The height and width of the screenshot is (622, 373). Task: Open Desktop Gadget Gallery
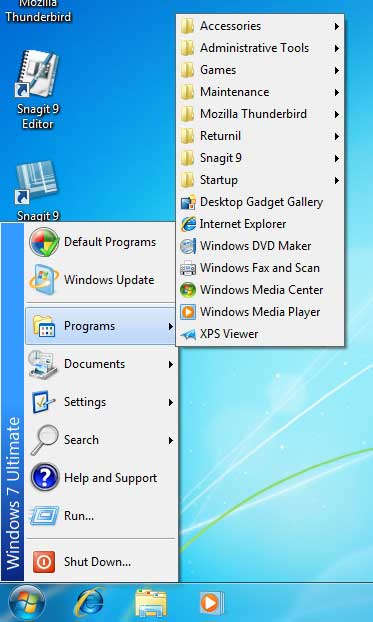tap(260, 202)
